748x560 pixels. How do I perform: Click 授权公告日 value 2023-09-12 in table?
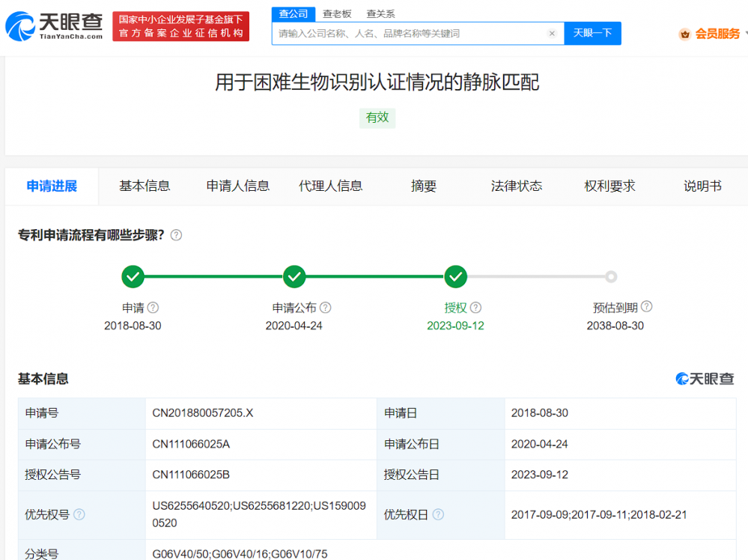click(x=540, y=475)
